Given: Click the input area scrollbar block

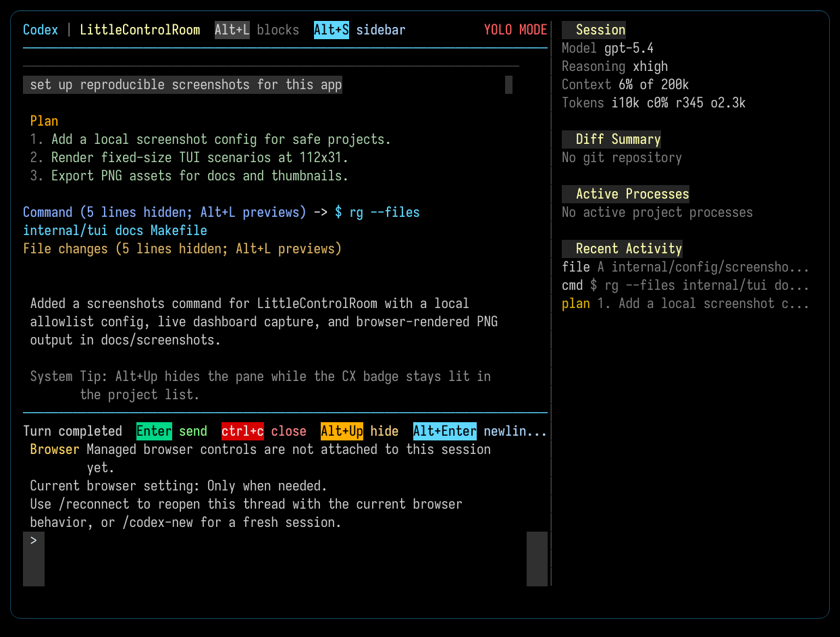Looking at the screenshot, I should pos(537,559).
